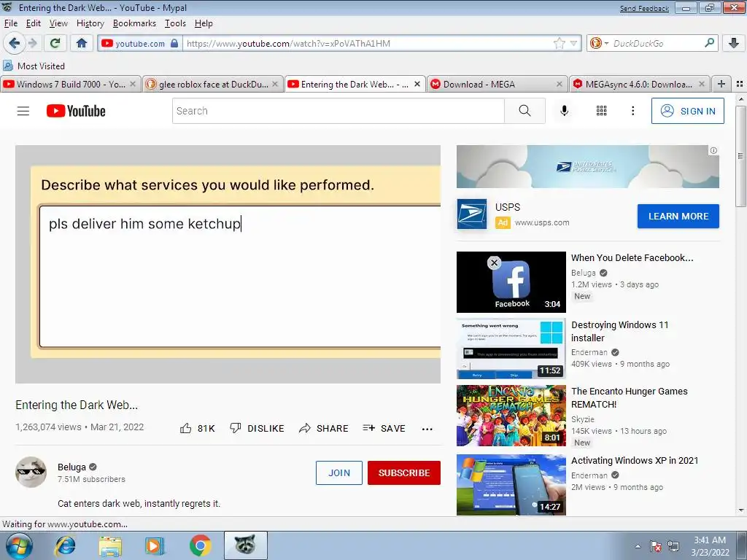This screenshot has width=747, height=560.
Task: Click Beluga channel name link
Action: (x=71, y=467)
